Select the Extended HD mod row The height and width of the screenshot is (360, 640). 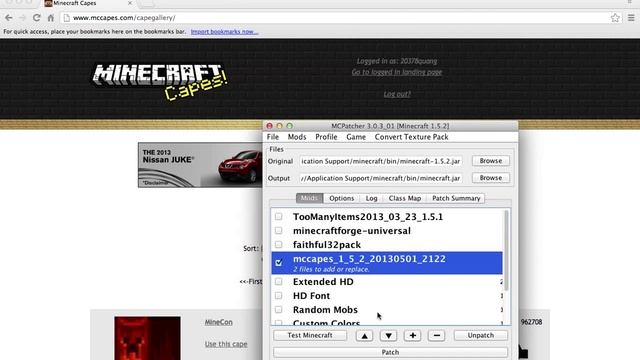387,282
